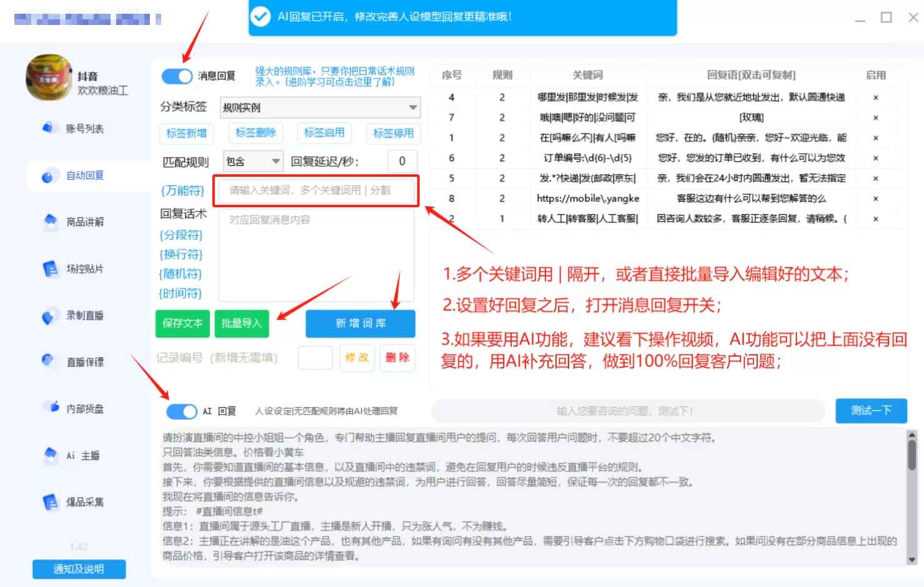The height and width of the screenshot is (587, 924).
Task: Open 爆品采集 sidebar icon
Action: tap(49, 502)
